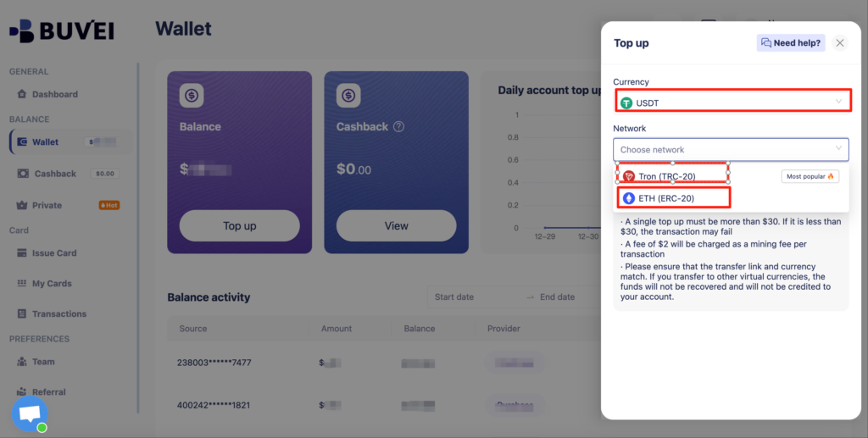Close the Top up dialog

pos(839,43)
